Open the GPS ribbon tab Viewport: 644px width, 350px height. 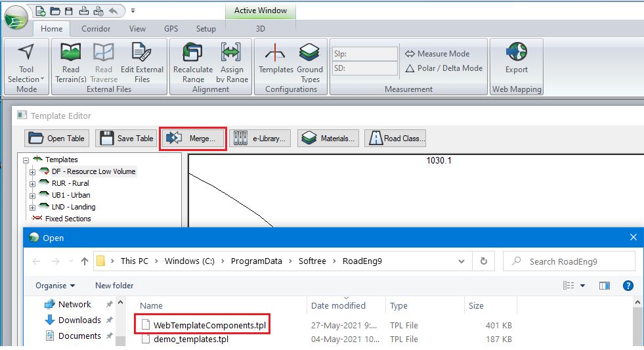(x=171, y=29)
